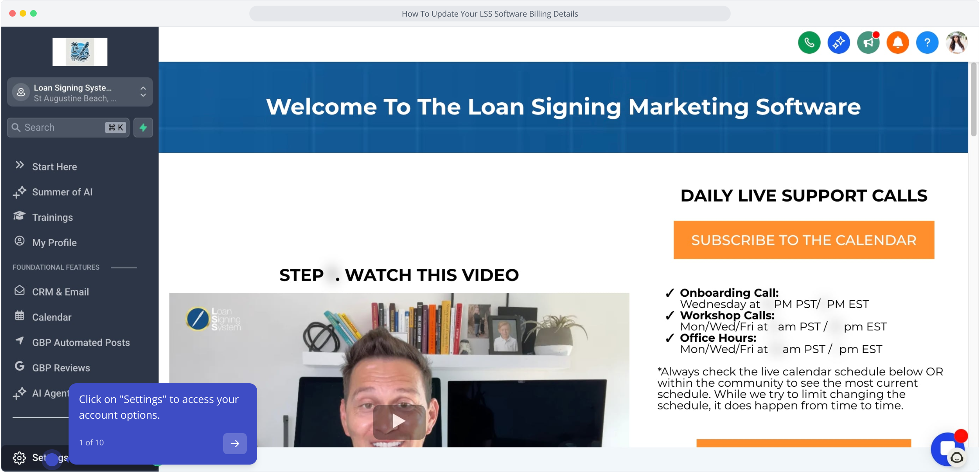
Task: Open the orange notifications bell
Action: click(897, 42)
